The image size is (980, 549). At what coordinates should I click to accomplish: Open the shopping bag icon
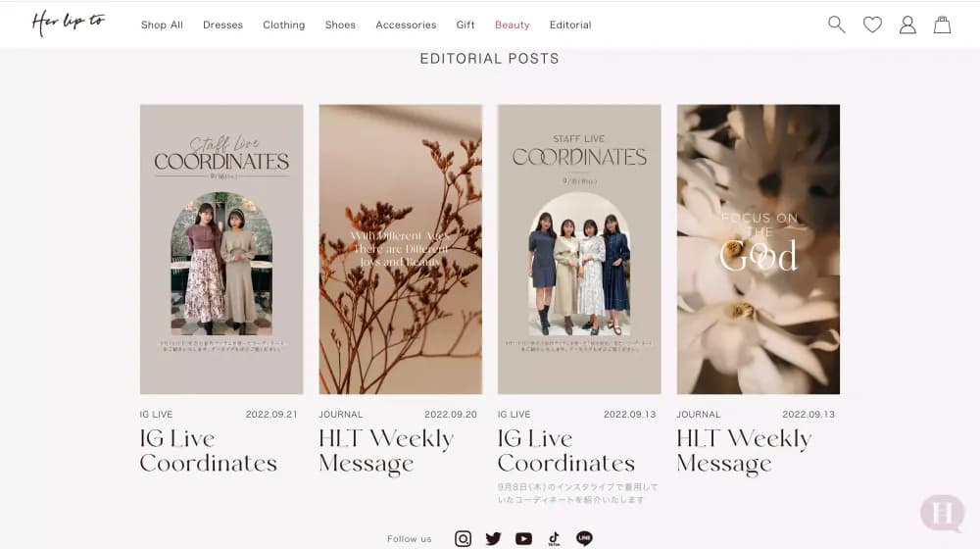pyautogui.click(x=942, y=25)
